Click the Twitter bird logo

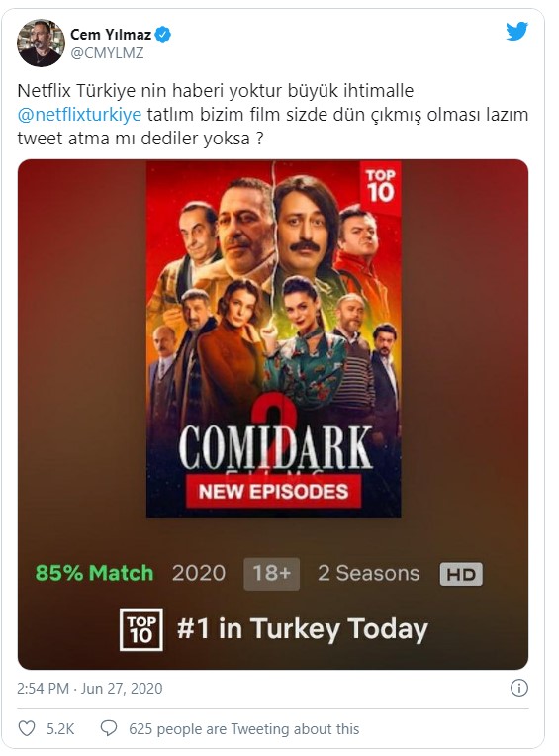pyautogui.click(x=517, y=32)
